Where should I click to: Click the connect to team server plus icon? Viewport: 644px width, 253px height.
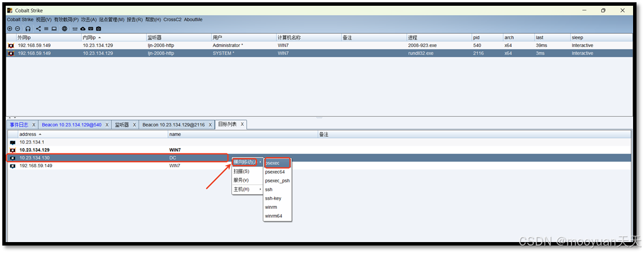(10, 29)
